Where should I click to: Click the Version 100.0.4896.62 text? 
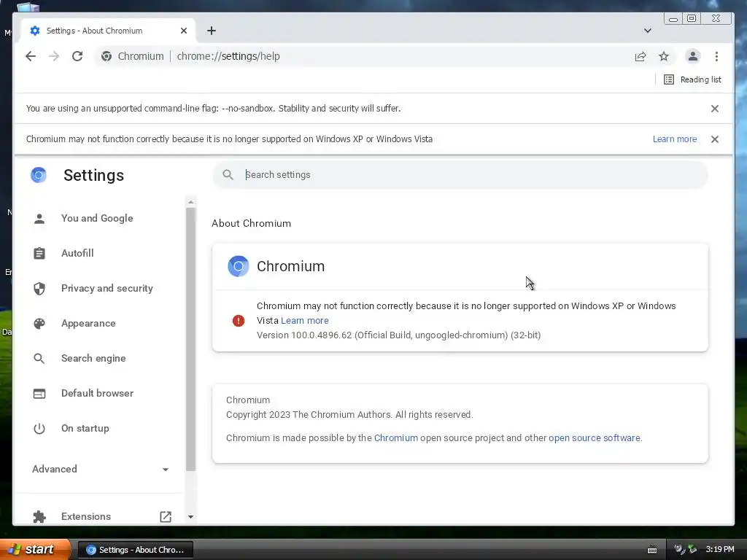399,335
